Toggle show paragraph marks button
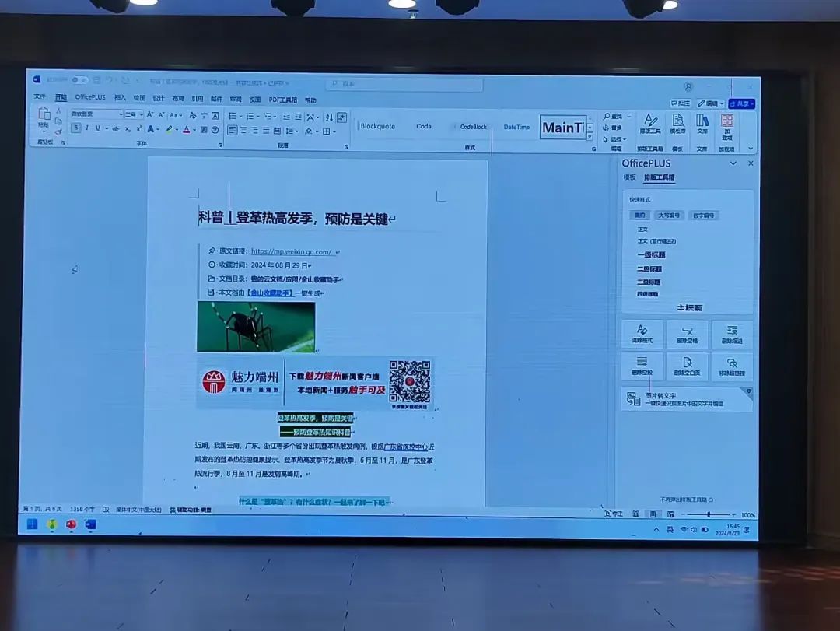The image size is (840, 631). pos(341,117)
